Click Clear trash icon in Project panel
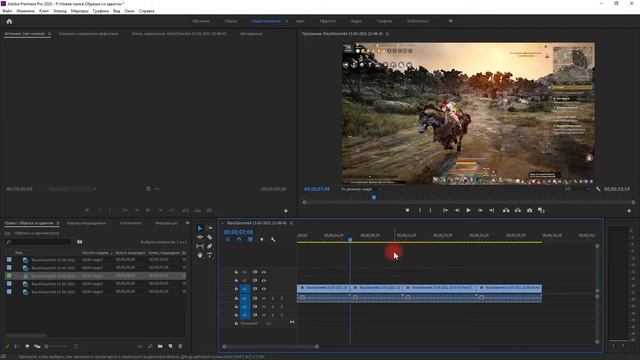Viewport: 640px width, 360px height. click(180, 346)
